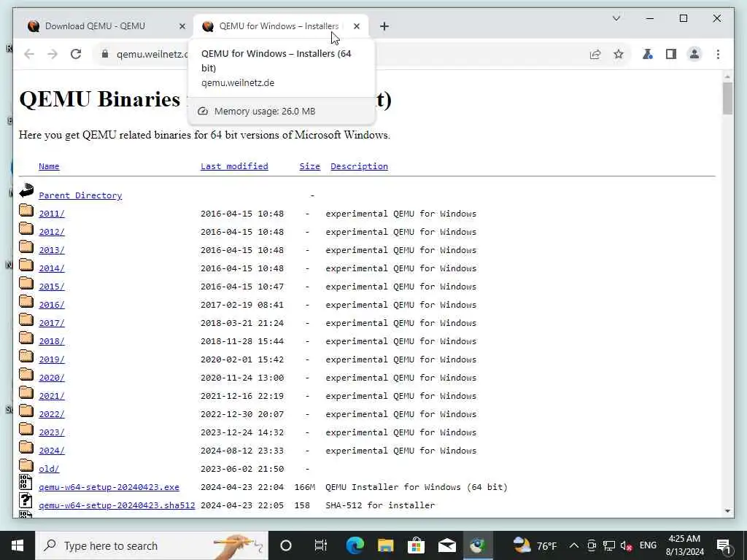Launch Microsoft Edge from the taskbar
747x560 pixels.
355,545
